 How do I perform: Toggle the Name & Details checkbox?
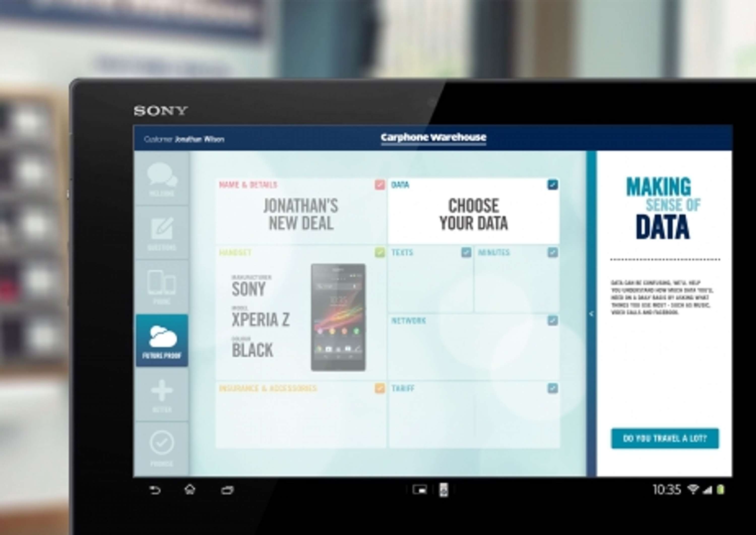pos(380,184)
